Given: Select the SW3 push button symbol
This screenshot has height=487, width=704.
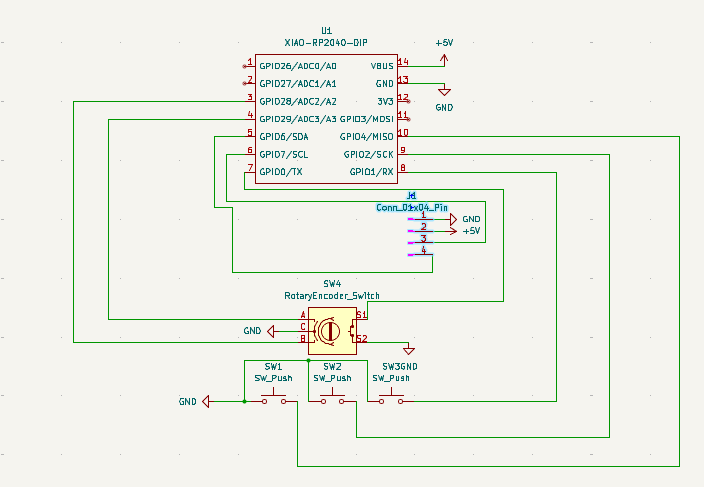Looking at the screenshot, I should pos(391,399).
